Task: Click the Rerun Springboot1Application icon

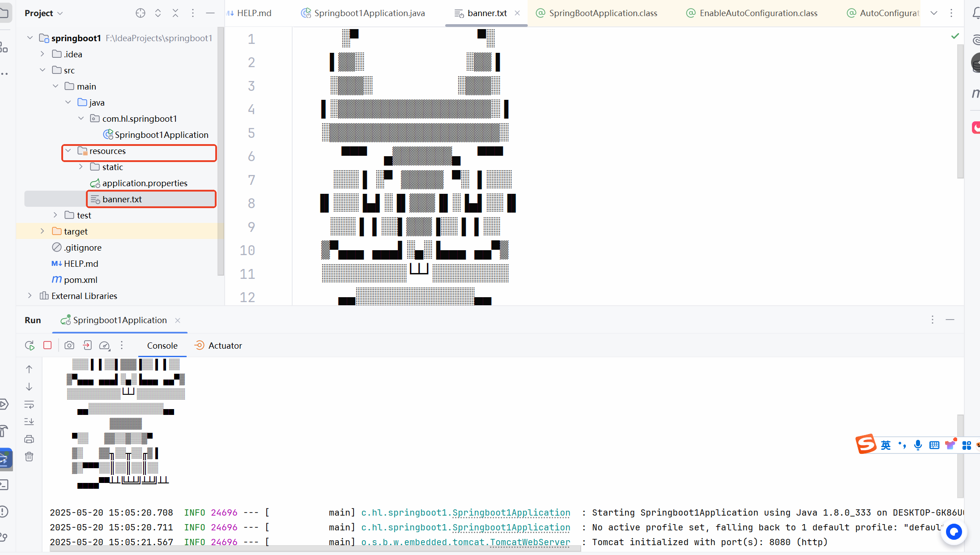Action: (30, 346)
